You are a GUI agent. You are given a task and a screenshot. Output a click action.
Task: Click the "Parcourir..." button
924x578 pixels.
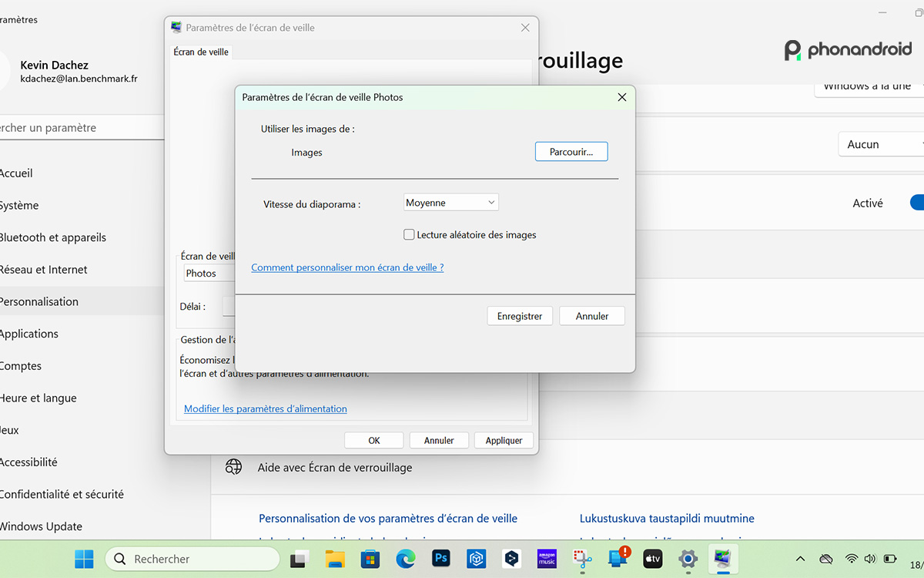[x=571, y=151]
